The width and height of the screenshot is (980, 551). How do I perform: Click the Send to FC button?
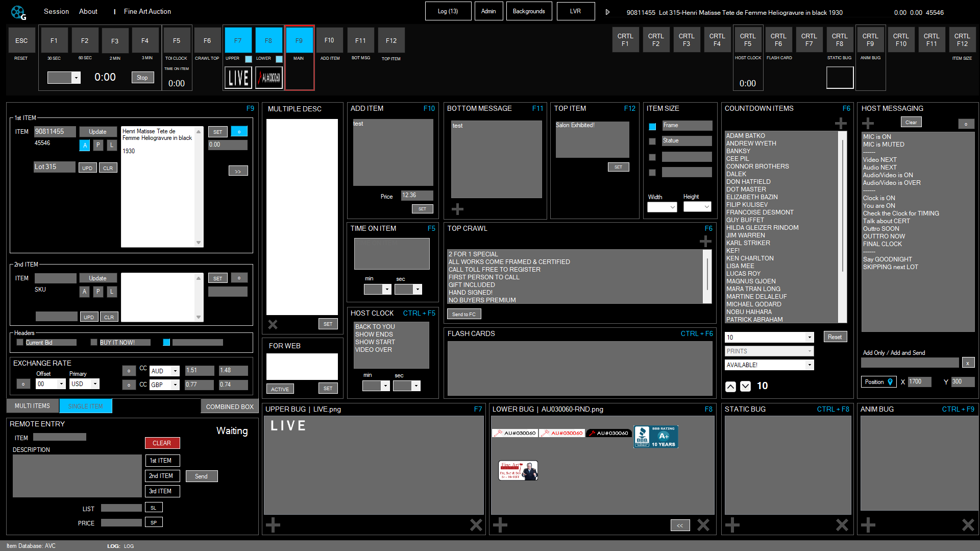coord(463,314)
